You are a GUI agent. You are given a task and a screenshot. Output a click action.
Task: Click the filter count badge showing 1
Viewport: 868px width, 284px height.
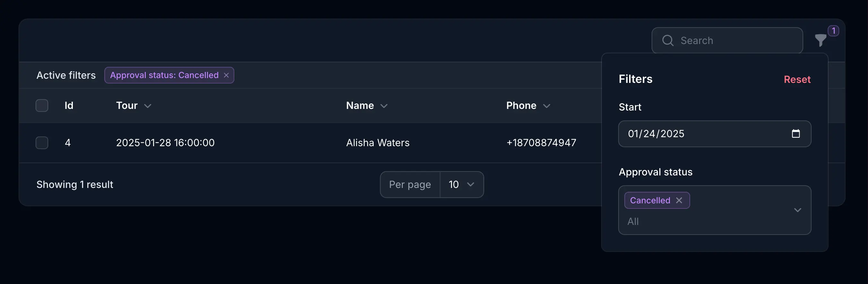point(834,30)
